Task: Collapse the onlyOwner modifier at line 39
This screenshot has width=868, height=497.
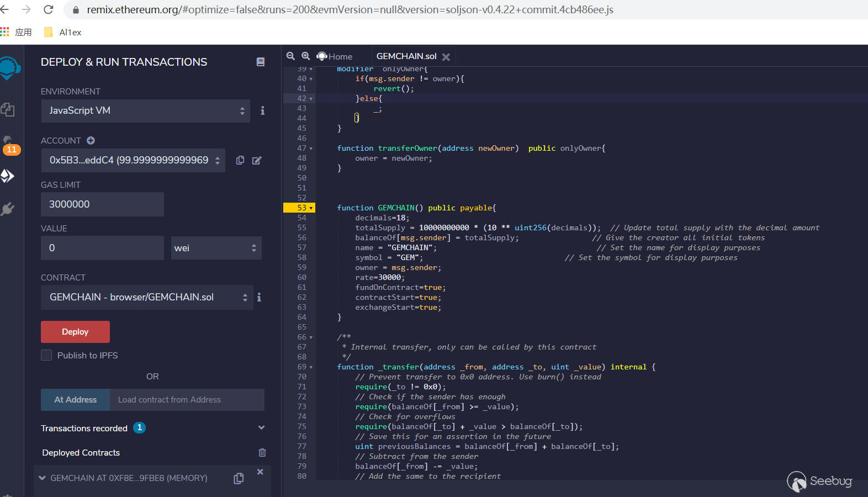Action: [x=311, y=69]
